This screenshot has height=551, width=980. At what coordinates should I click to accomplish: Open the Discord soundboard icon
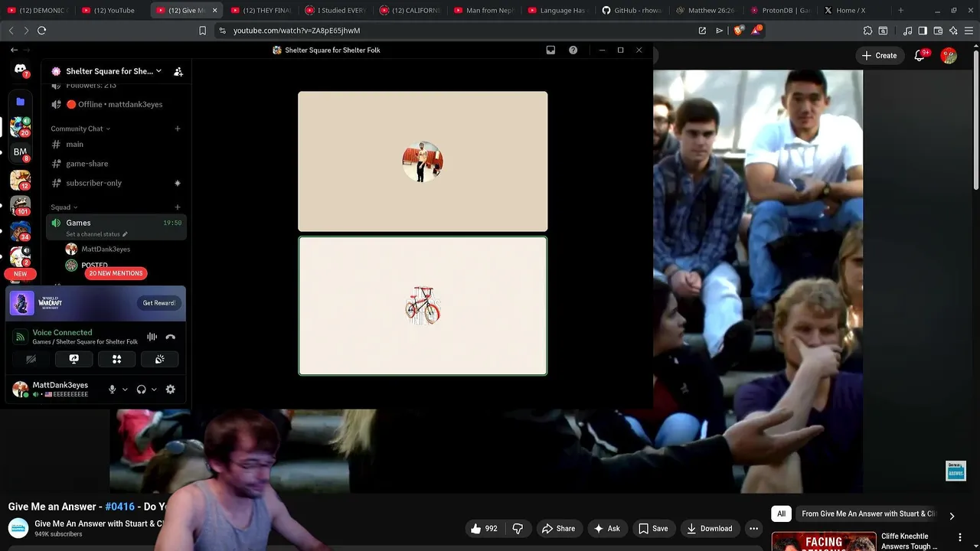click(x=159, y=359)
